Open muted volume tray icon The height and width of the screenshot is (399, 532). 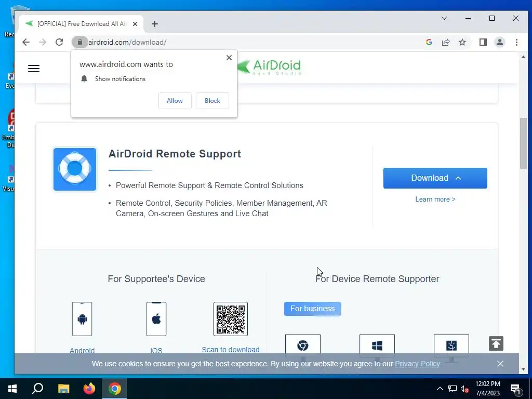[464, 389]
